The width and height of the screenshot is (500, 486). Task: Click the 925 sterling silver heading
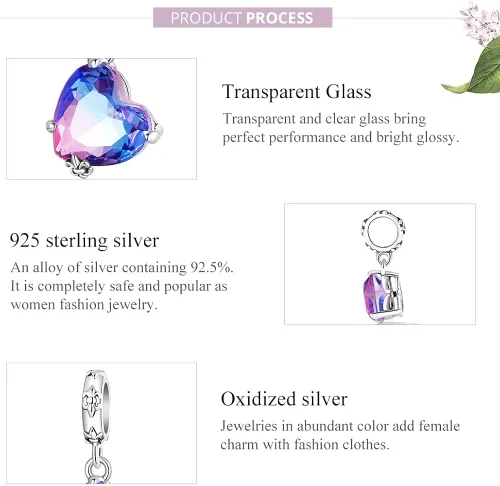(x=84, y=240)
